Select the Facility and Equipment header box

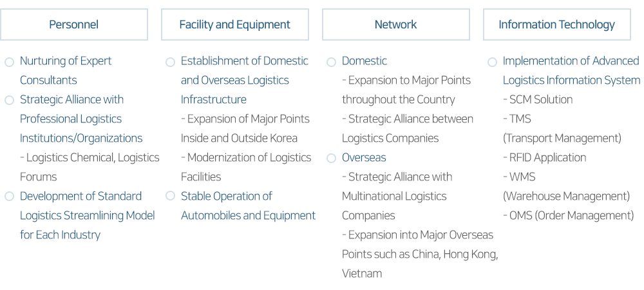235,24
